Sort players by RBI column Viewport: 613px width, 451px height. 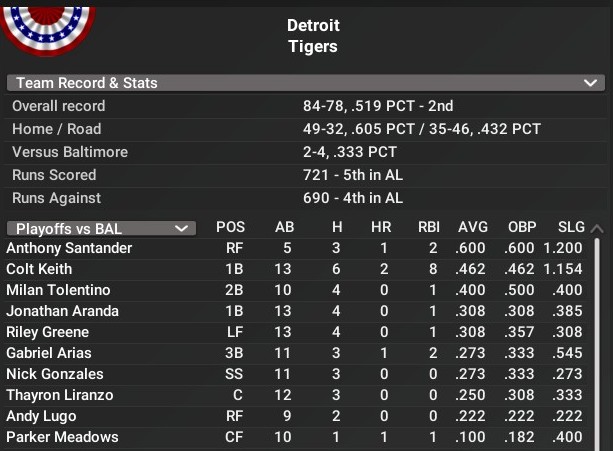429,228
